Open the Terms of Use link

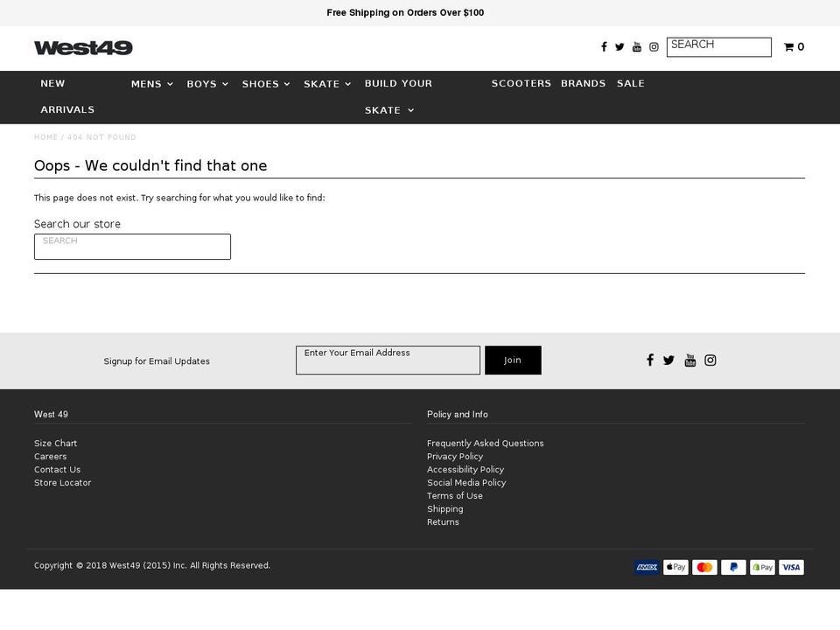[x=455, y=495]
